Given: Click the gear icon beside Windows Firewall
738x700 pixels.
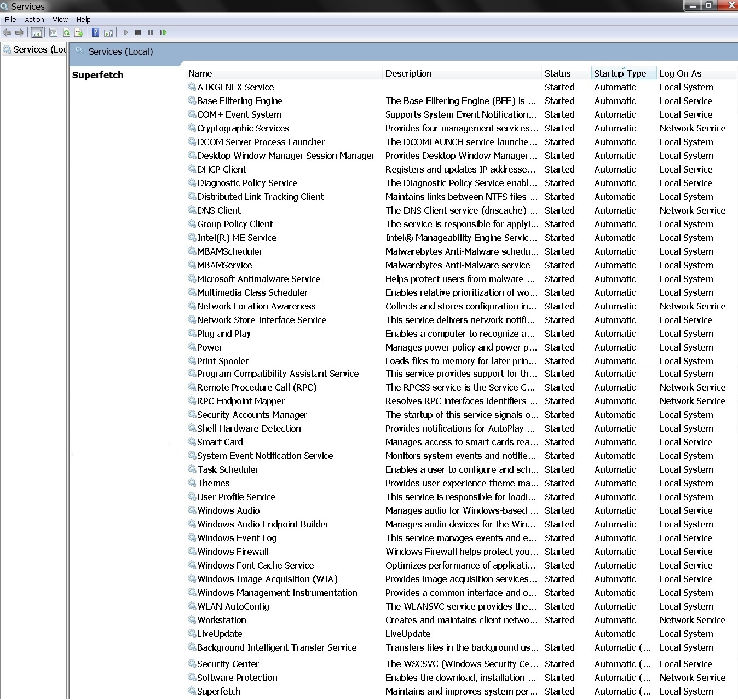Looking at the screenshot, I should click(x=192, y=551).
